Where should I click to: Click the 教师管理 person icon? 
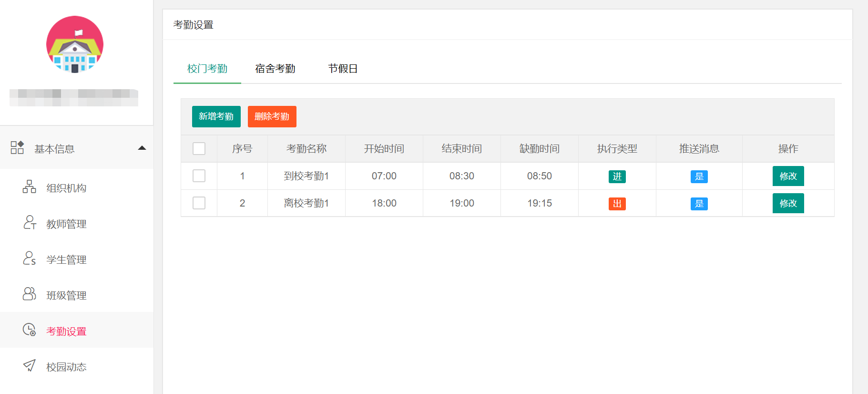29,222
